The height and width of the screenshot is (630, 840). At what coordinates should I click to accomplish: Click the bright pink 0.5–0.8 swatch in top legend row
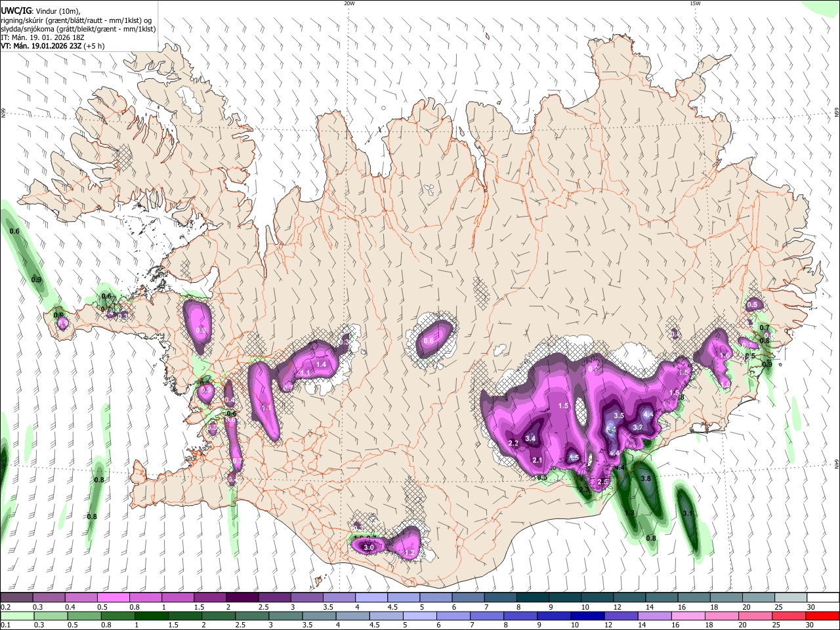coord(113,598)
